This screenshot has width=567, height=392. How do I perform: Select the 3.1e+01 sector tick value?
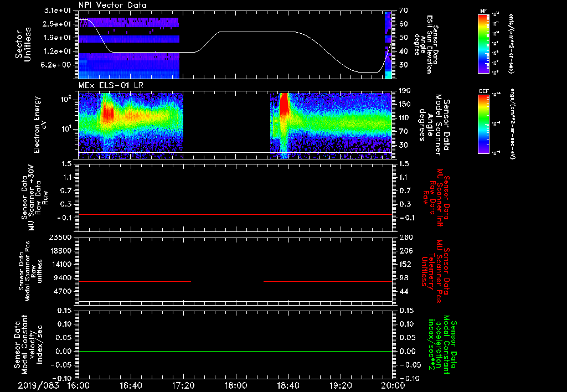pos(57,11)
